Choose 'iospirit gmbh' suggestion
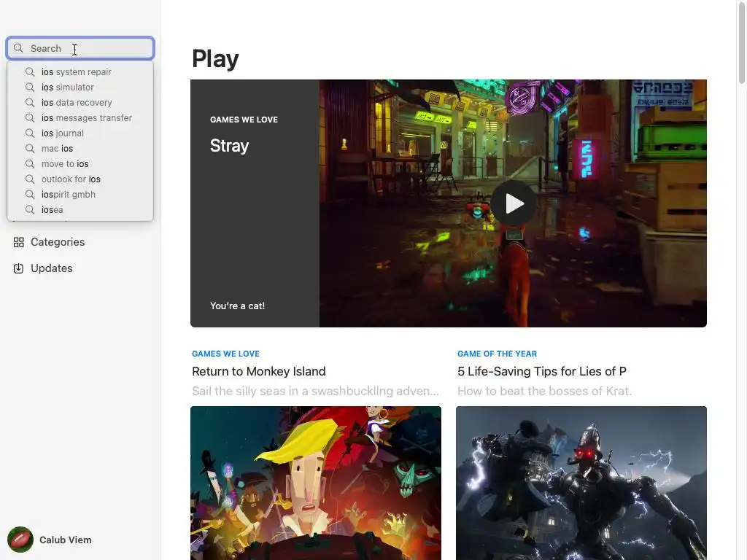Image resolution: width=747 pixels, height=560 pixels. click(x=80, y=194)
